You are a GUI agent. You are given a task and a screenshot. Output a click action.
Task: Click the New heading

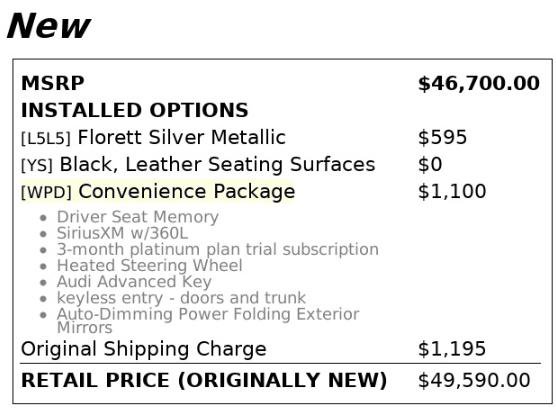click(49, 26)
